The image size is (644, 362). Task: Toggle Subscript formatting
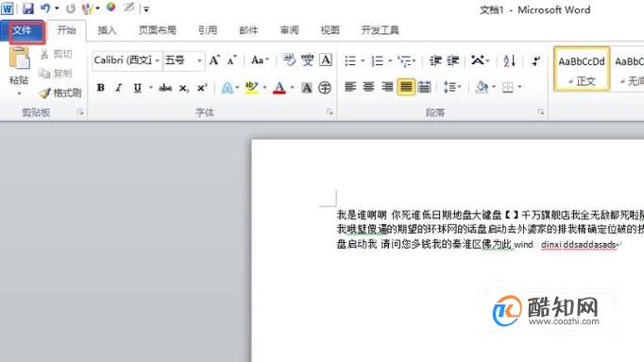184,88
